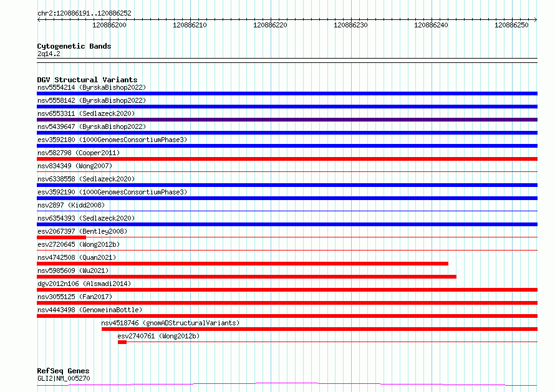
Task: Click the dgv2012n106 (Alsmadi2014) label
Action: coord(84,284)
